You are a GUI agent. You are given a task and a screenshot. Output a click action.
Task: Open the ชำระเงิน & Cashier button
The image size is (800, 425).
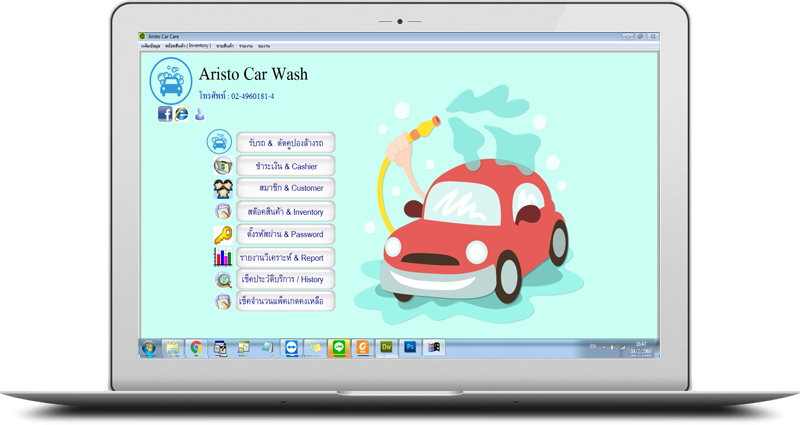[x=286, y=166]
